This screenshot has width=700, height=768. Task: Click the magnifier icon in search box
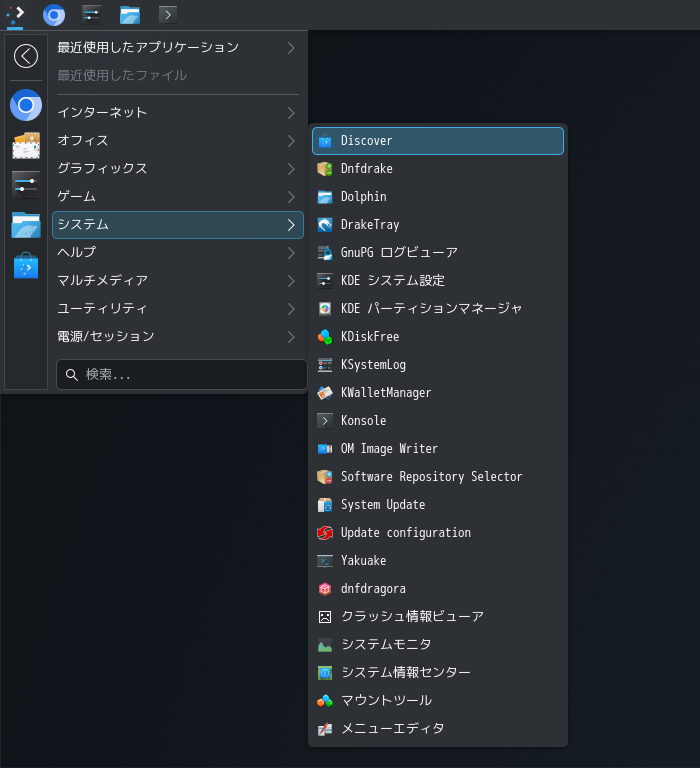click(x=72, y=375)
